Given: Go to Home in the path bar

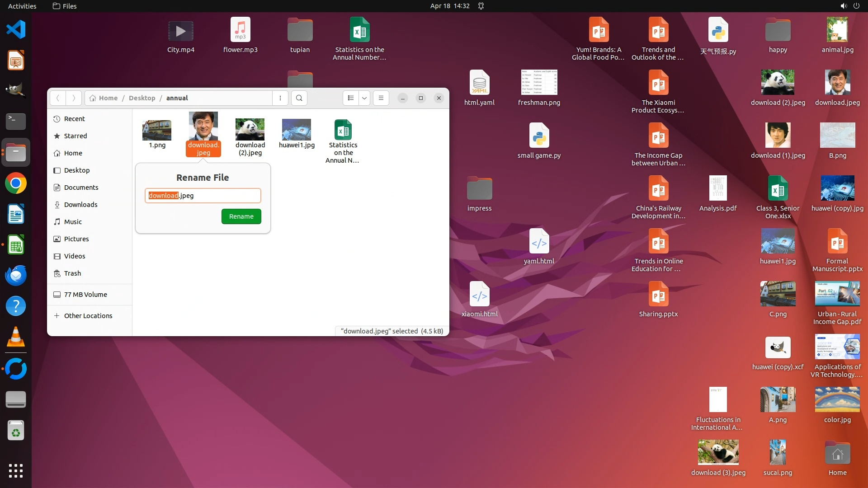Looking at the screenshot, I should pos(104,98).
